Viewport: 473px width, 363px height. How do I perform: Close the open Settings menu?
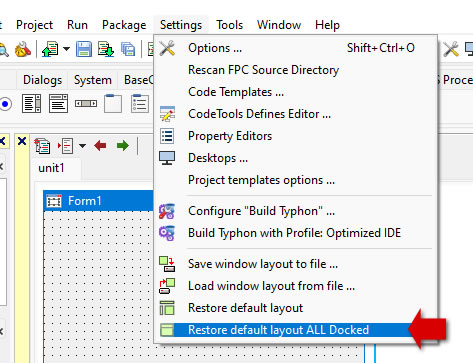click(x=181, y=25)
